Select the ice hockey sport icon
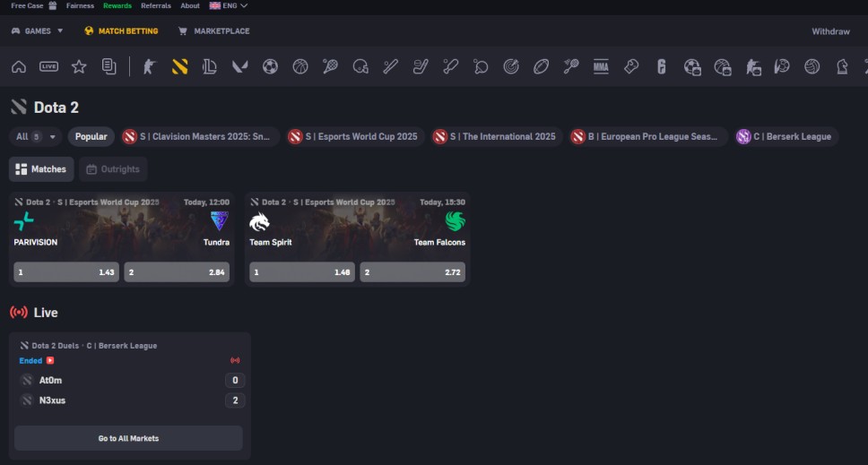The width and height of the screenshot is (868, 465). point(421,67)
